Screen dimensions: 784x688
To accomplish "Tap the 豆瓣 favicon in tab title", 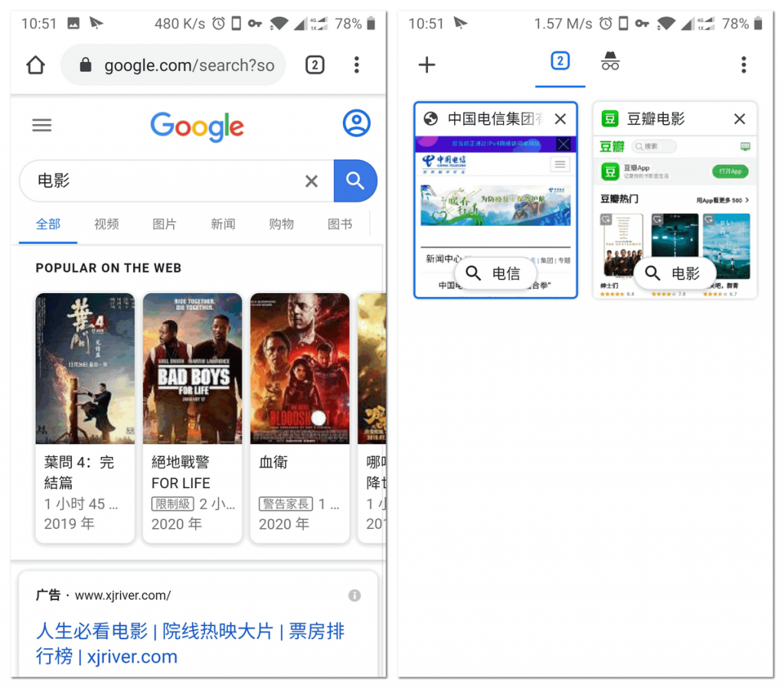I will (609, 119).
